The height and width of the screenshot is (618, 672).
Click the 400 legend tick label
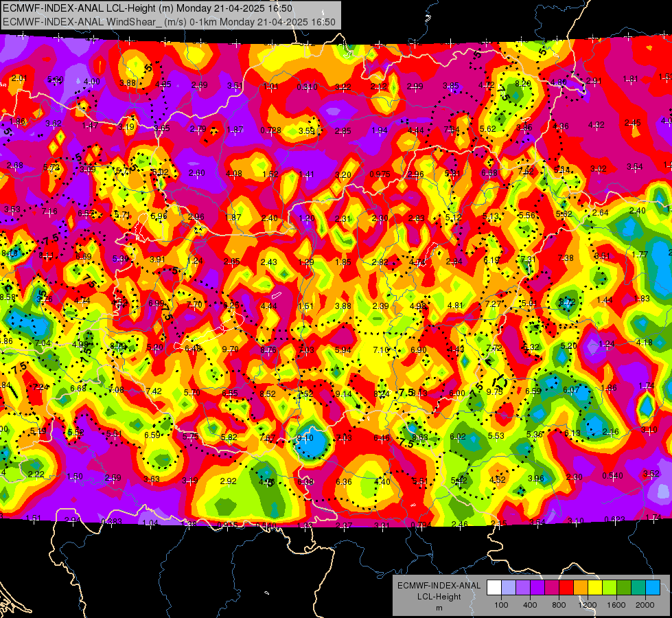[530, 605]
